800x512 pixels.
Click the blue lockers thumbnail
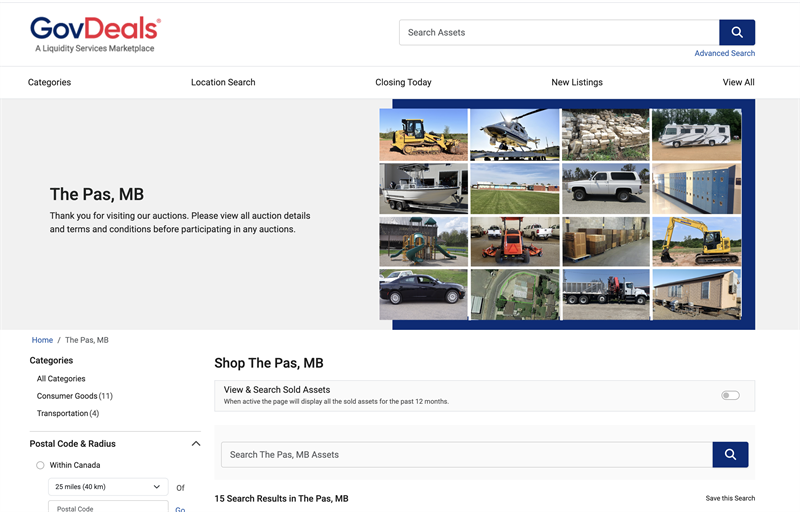(697, 189)
